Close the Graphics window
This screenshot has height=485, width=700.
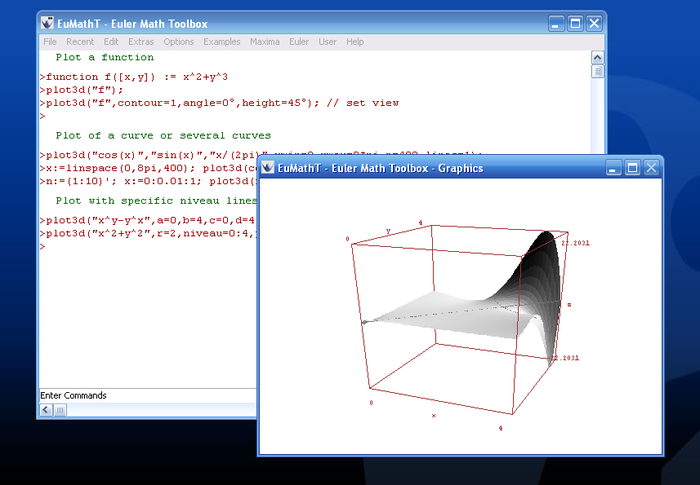coord(652,168)
